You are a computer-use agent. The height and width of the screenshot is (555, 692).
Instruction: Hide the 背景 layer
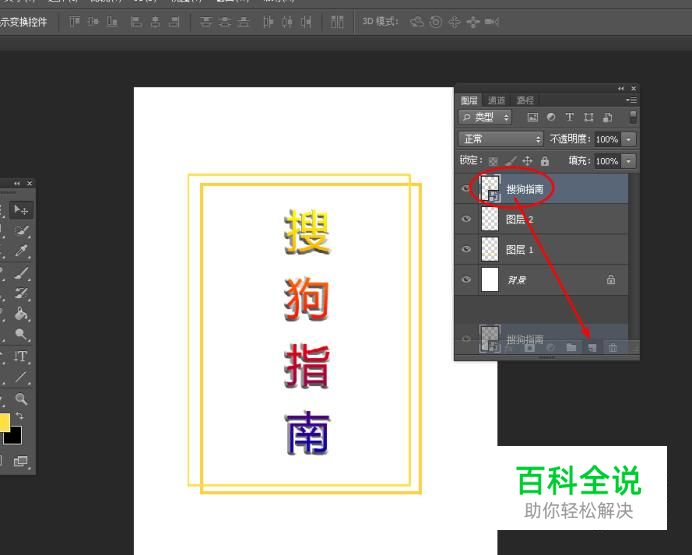(x=466, y=280)
